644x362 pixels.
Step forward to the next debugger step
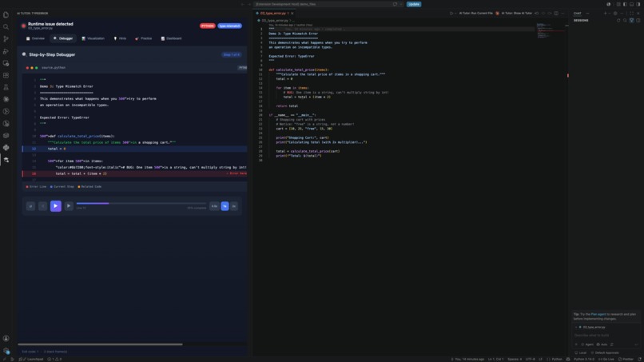point(69,206)
